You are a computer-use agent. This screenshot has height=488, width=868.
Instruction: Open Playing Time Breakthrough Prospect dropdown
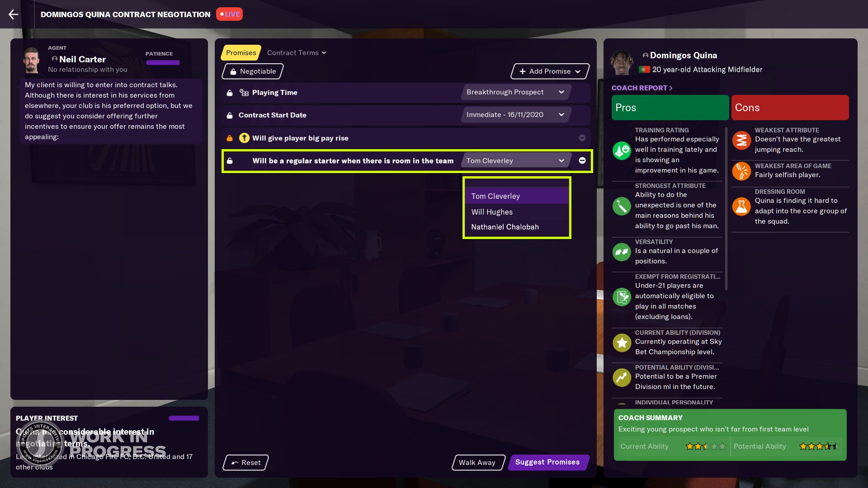(x=516, y=92)
